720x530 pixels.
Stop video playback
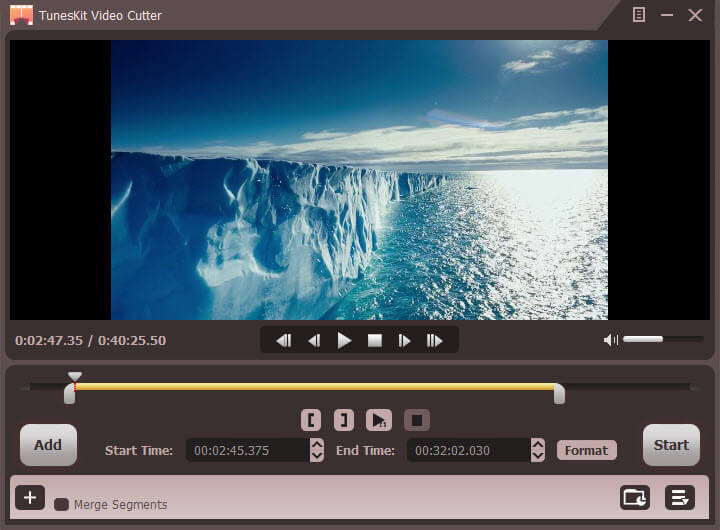coord(375,340)
